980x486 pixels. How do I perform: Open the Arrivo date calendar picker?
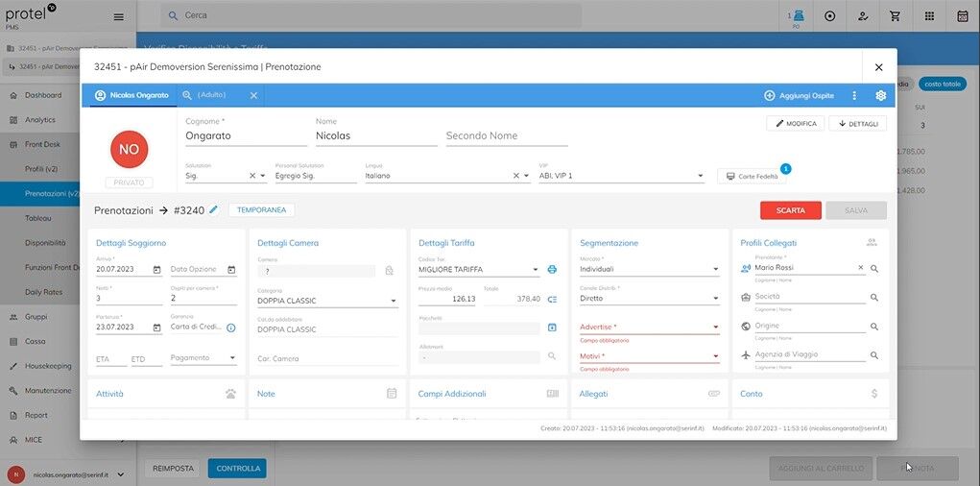click(156, 270)
